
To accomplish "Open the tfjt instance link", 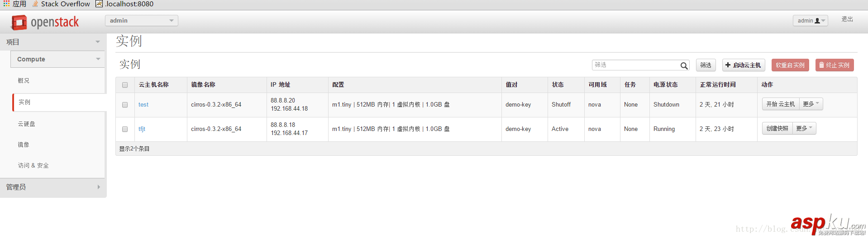I will tap(142, 129).
